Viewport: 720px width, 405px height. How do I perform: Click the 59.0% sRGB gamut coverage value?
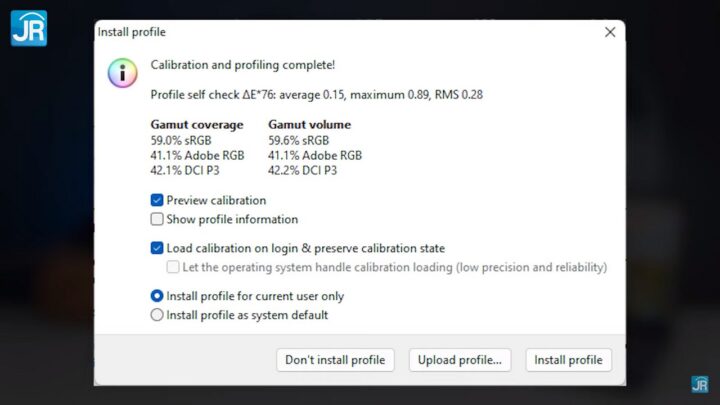pyautogui.click(x=181, y=141)
